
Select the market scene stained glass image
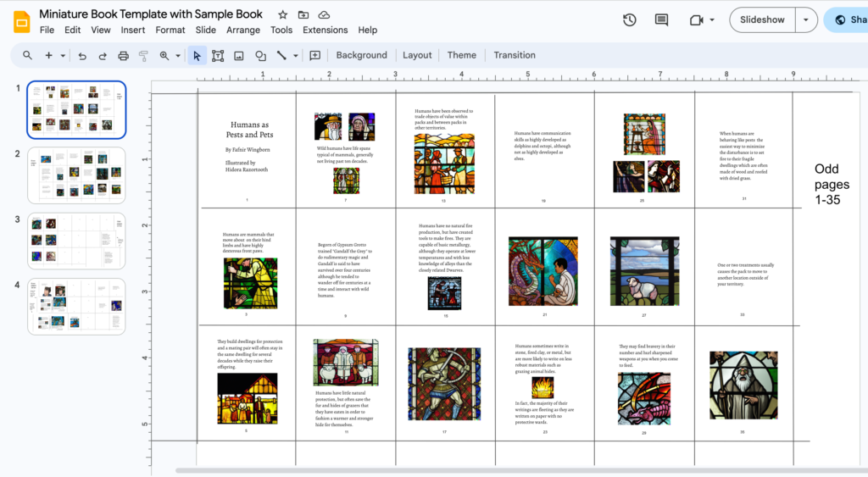click(444, 164)
